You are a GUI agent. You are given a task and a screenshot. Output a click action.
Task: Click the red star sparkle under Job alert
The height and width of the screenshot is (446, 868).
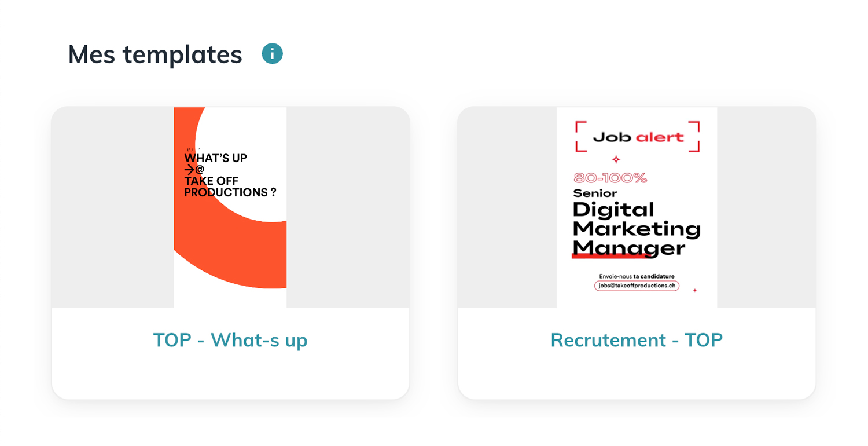tap(616, 159)
